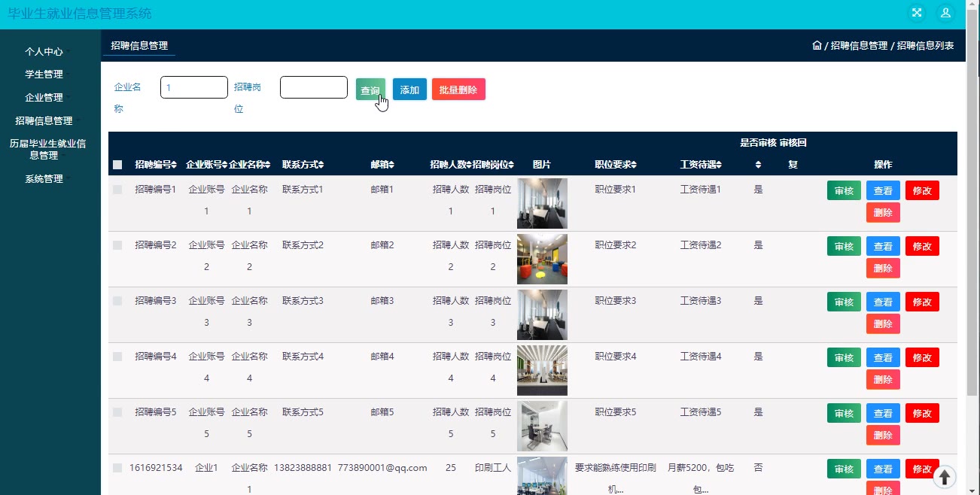The image size is (980, 495).
Task: Click 审核 button for 招聘编号5 row
Action: coord(844,413)
